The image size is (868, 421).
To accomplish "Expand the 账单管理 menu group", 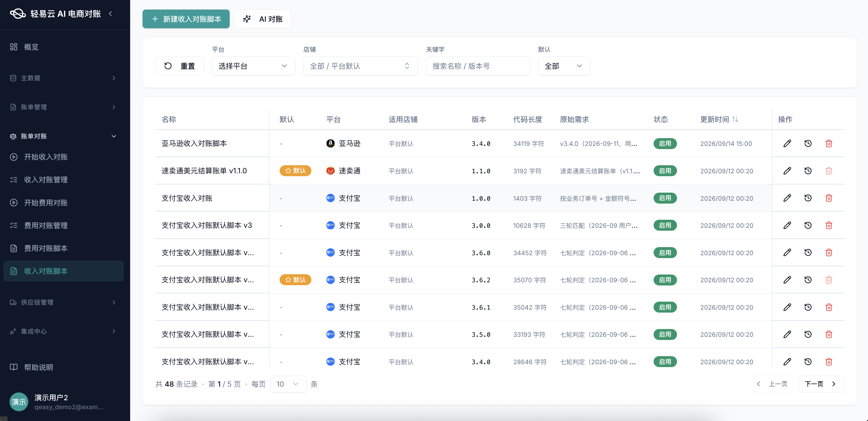I will (x=63, y=107).
